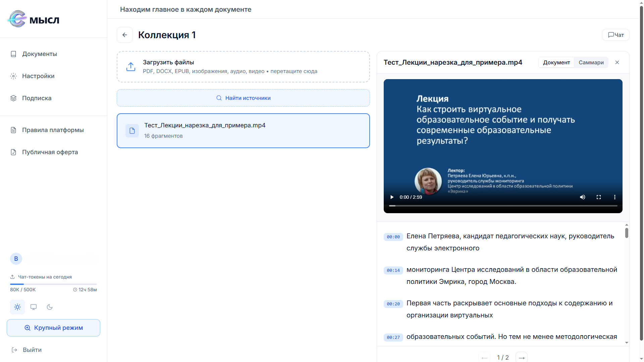Open video more-options menu
This screenshot has width=644, height=362.
point(615,197)
